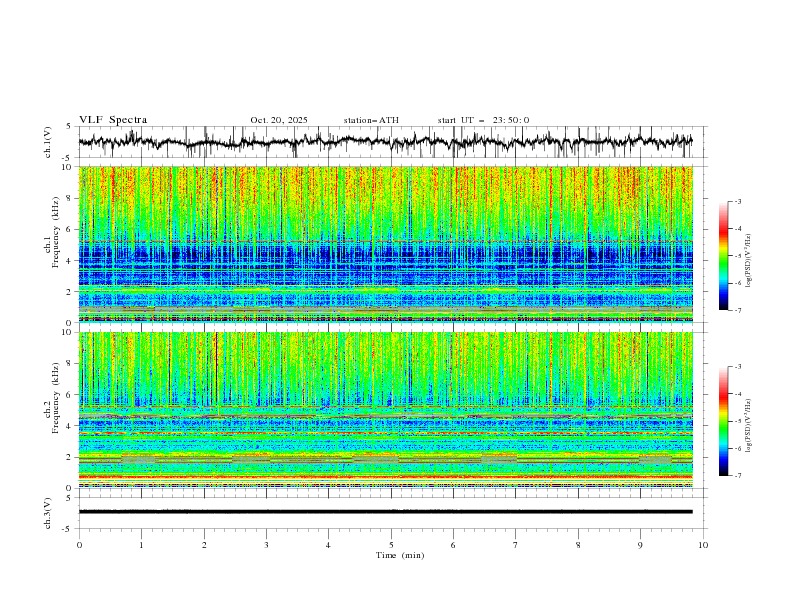Click the ch.2 spectrogram panel

click(385, 410)
